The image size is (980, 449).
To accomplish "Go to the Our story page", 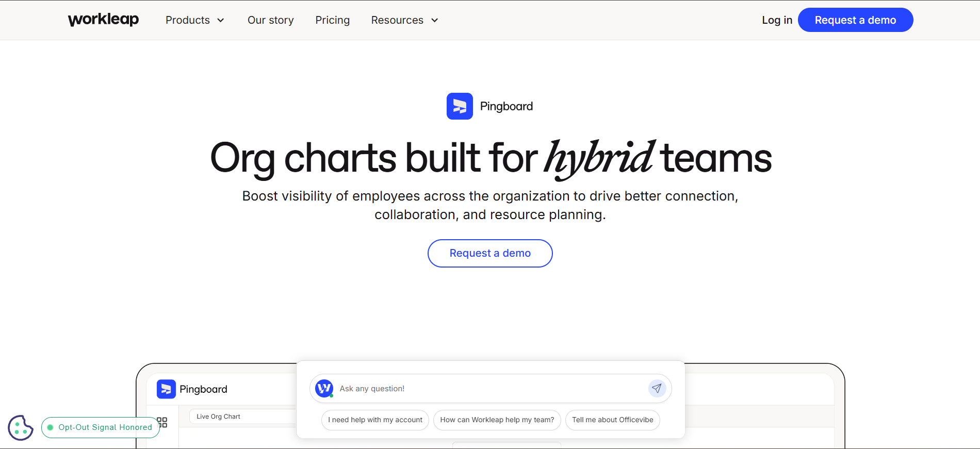I will [x=270, y=20].
